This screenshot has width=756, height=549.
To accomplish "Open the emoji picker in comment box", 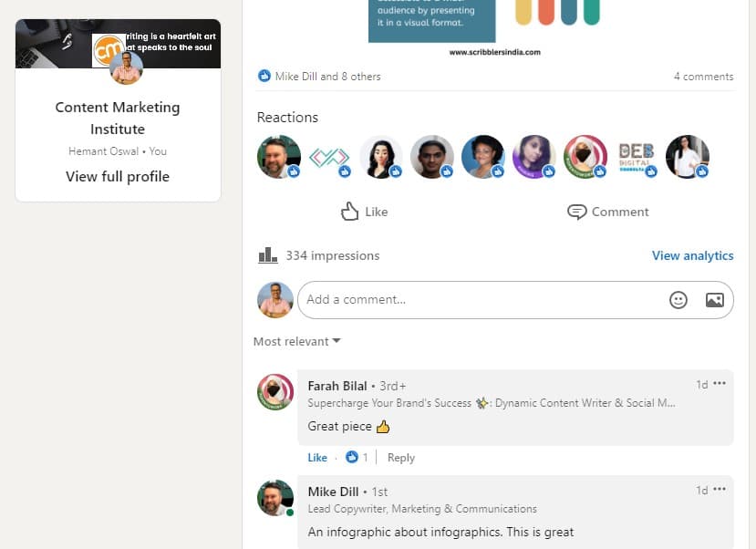I will click(678, 300).
